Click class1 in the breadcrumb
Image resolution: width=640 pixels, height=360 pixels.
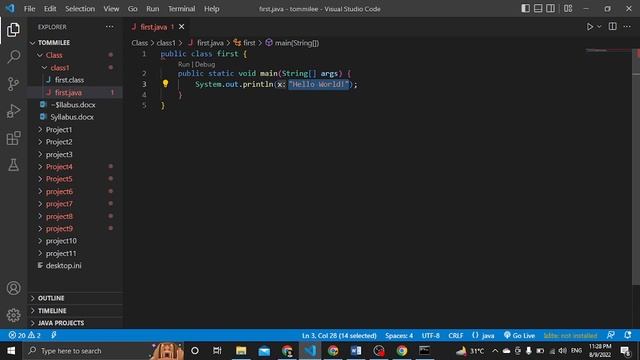pyautogui.click(x=166, y=43)
